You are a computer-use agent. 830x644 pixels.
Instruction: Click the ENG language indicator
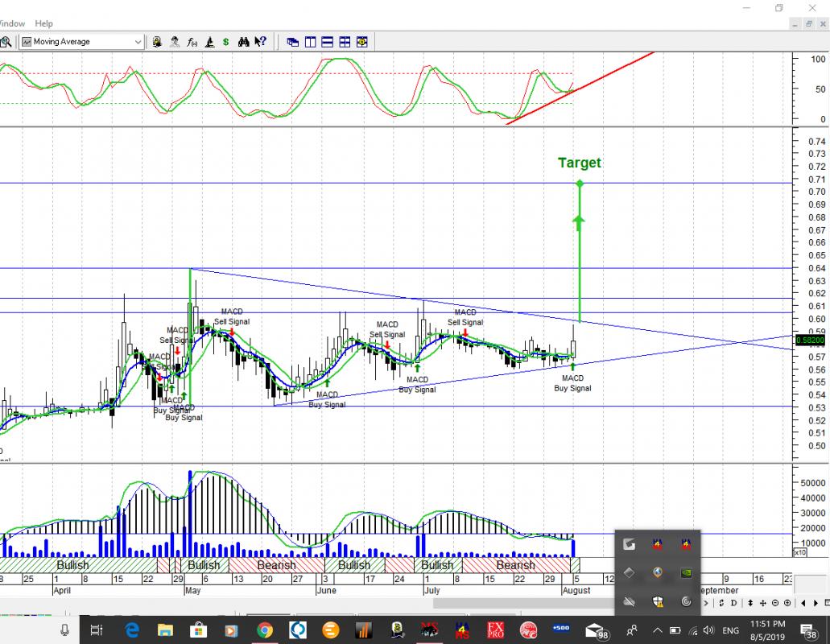click(730, 630)
